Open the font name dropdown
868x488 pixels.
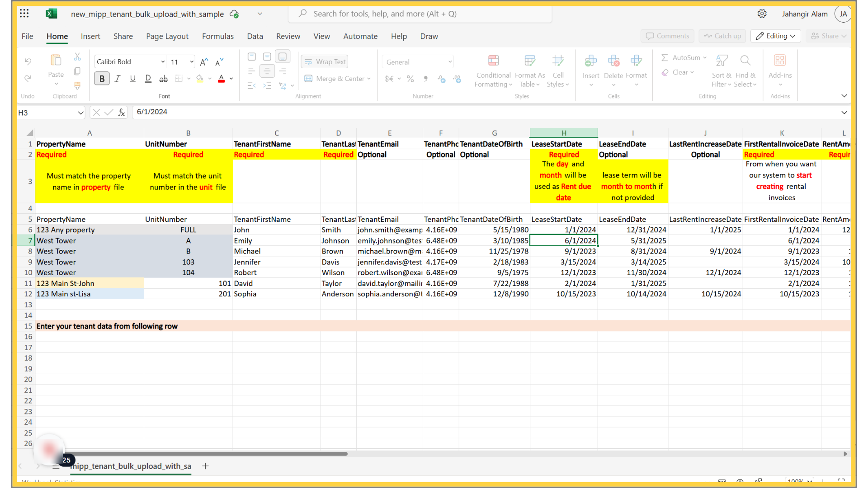coord(163,62)
